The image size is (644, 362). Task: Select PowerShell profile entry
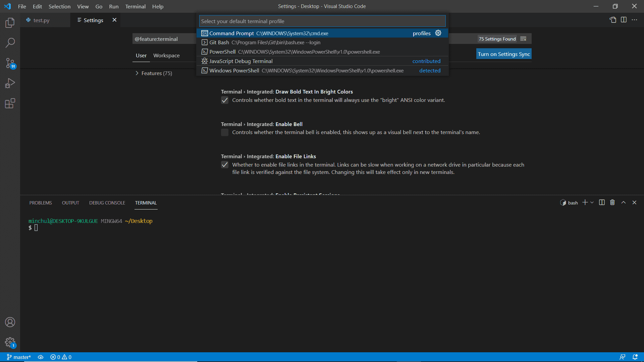322,52
